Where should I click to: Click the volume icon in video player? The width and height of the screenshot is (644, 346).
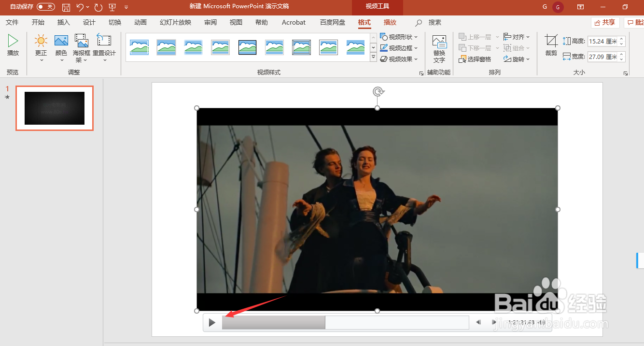[543, 322]
